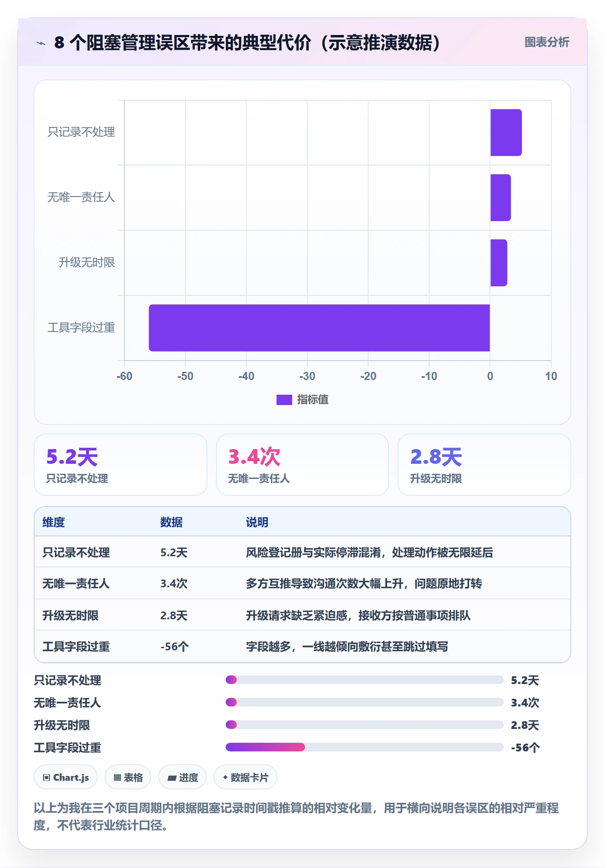This screenshot has width=605, height=868.
Task: Click the 5.2天 progress value label
Action: [525, 680]
